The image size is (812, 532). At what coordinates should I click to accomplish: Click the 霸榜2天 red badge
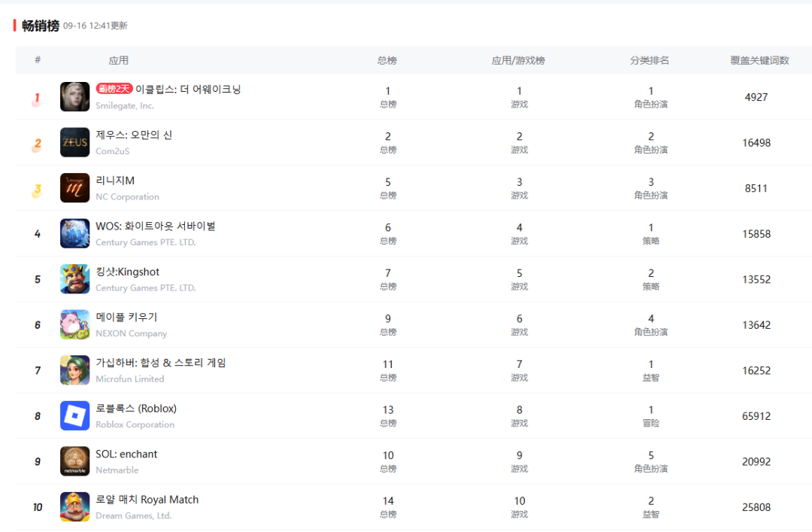[x=114, y=89]
